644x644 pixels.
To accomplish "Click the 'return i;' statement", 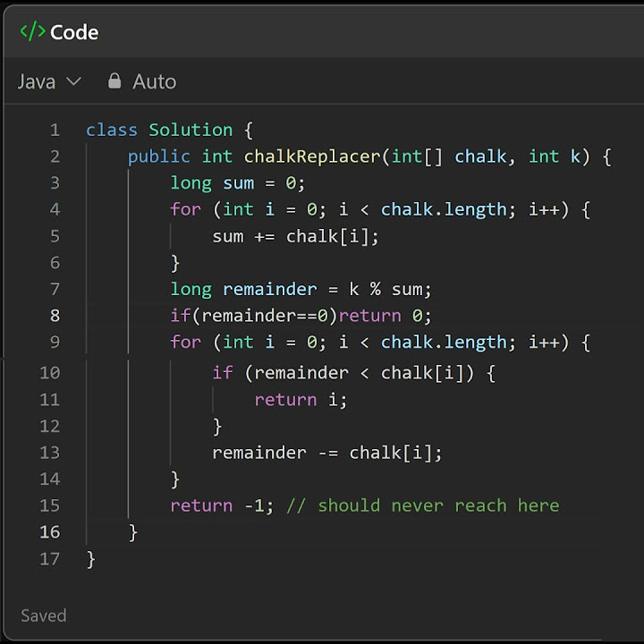I will pyautogui.click(x=301, y=400).
